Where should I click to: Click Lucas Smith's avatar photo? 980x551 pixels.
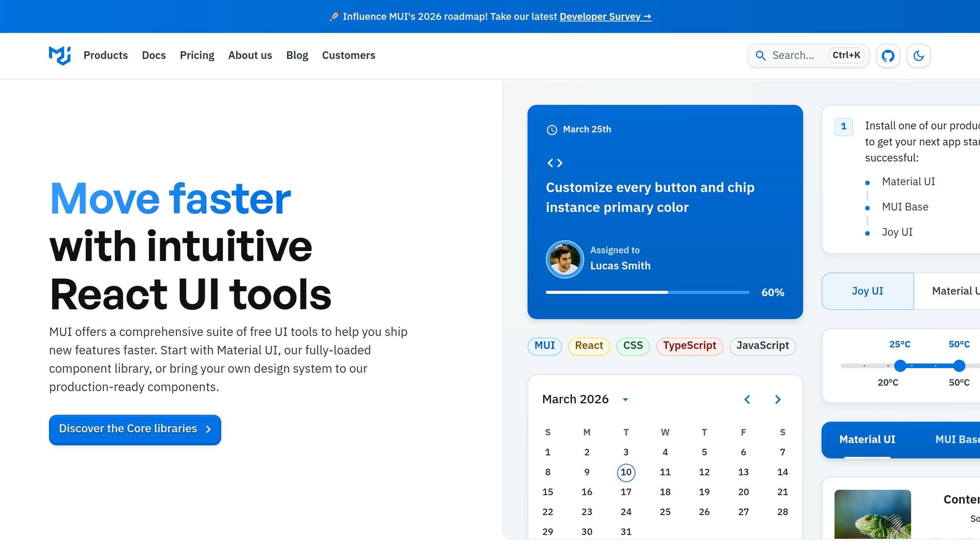[565, 259]
